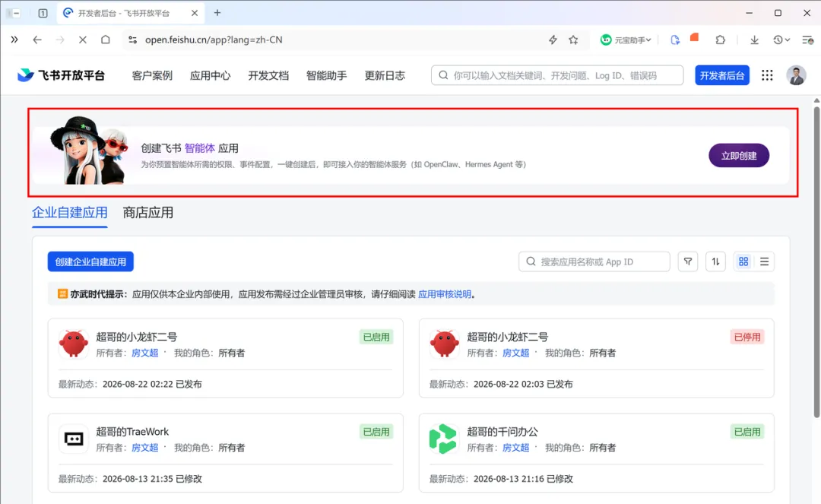Switch to list view
Image resolution: width=821 pixels, height=504 pixels.
765,262
